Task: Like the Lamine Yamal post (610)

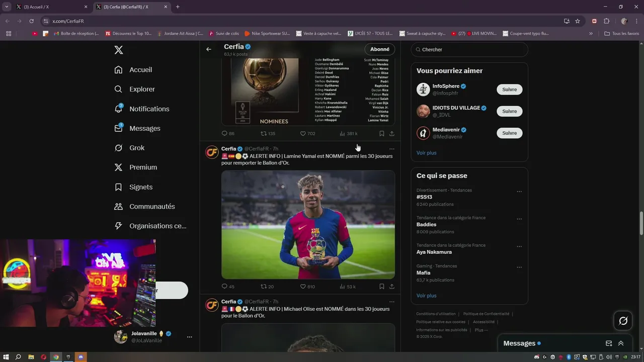Action: tap(307, 287)
